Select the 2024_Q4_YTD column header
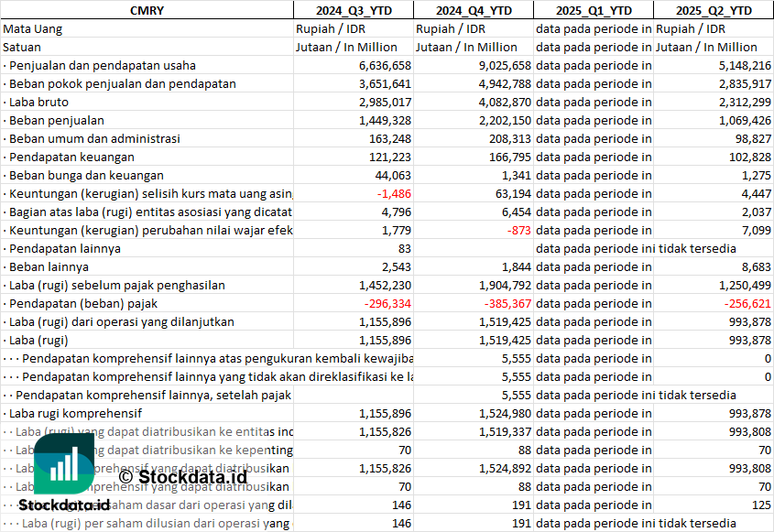The width and height of the screenshot is (774, 532). 474,10
